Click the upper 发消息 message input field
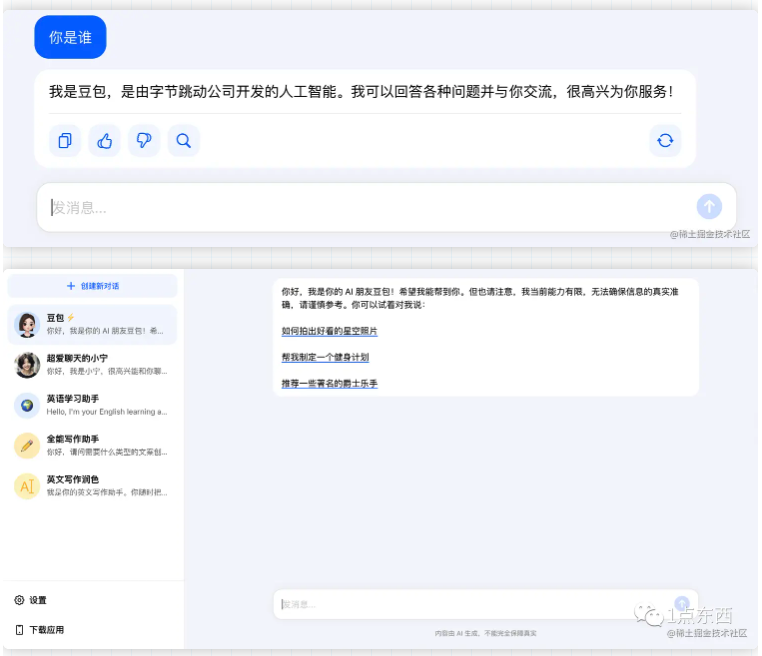The width and height of the screenshot is (762, 656). point(386,207)
